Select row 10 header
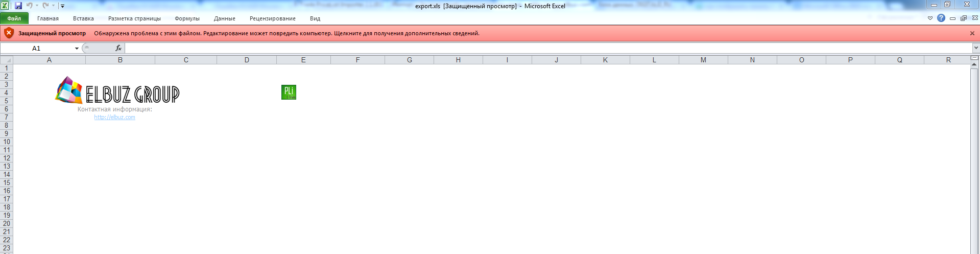This screenshot has height=254, width=980. tap(7, 142)
